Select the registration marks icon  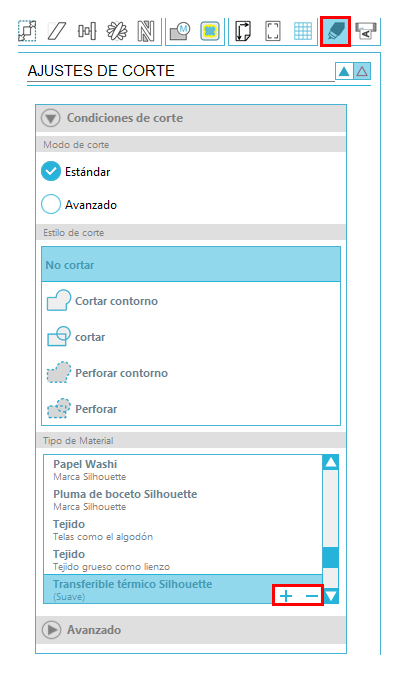coord(273,31)
